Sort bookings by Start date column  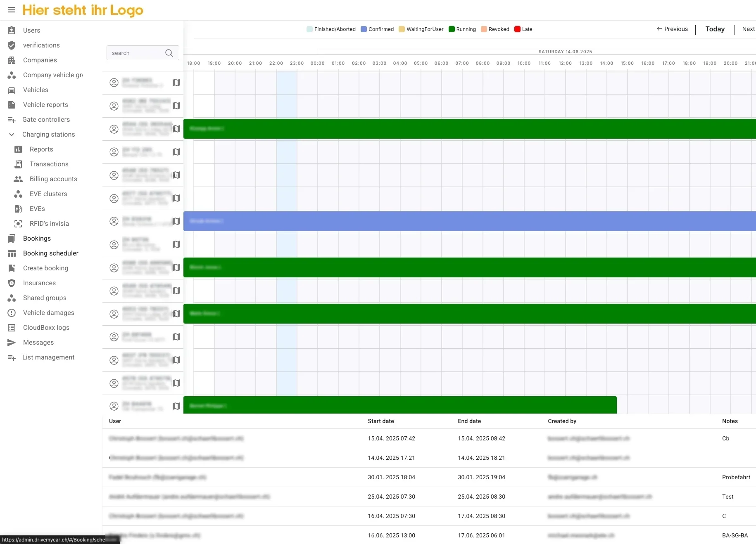pyautogui.click(x=380, y=421)
